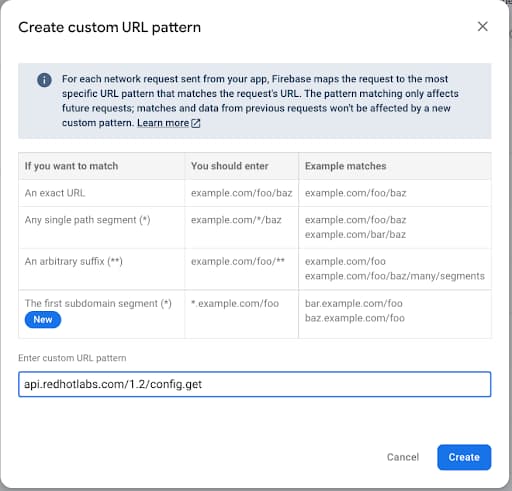
Task: Click the dialog title 'Create custom URL pattern'
Action: (x=110, y=27)
